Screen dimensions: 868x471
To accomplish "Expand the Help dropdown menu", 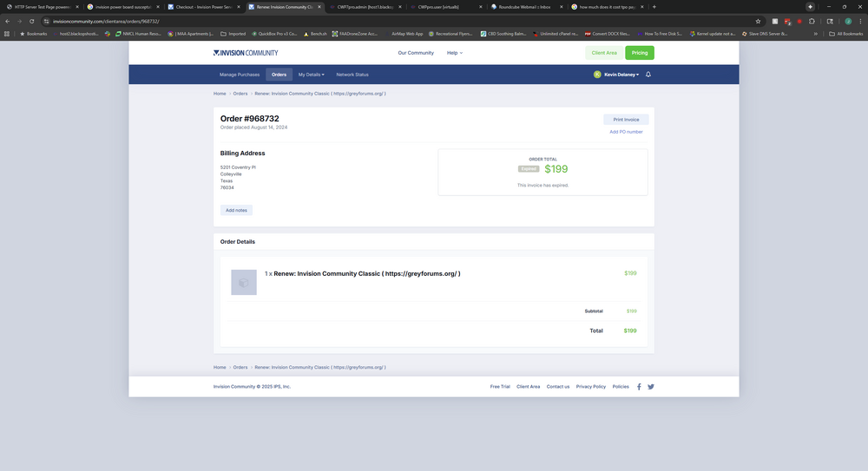I will 454,53.
